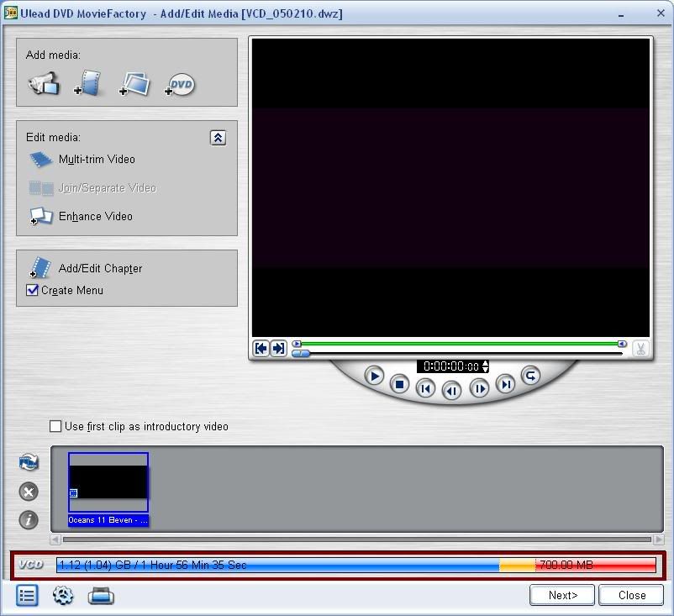The height and width of the screenshot is (616, 674).
Task: Add video files using filmstrip icon
Action: point(87,83)
